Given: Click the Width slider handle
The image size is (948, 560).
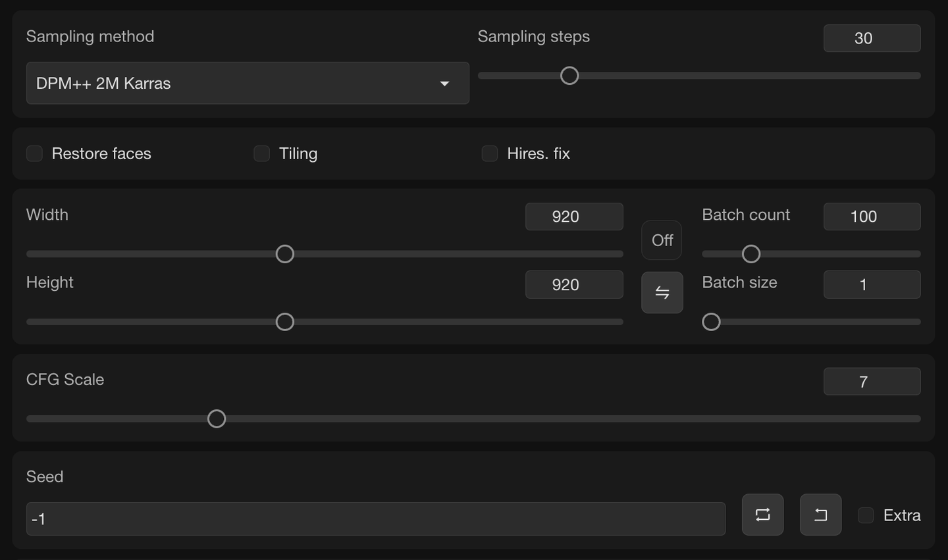Looking at the screenshot, I should point(284,254).
